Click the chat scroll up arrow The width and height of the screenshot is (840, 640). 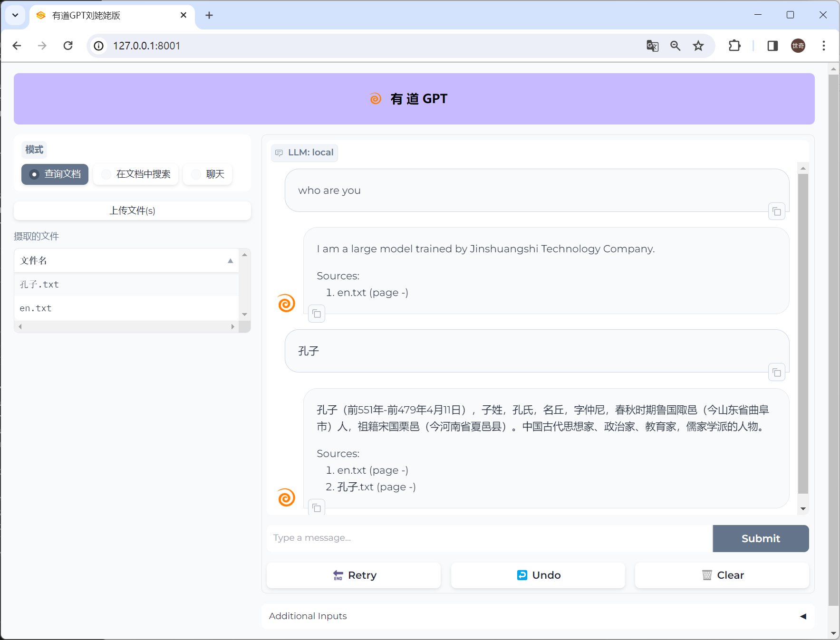click(x=803, y=168)
